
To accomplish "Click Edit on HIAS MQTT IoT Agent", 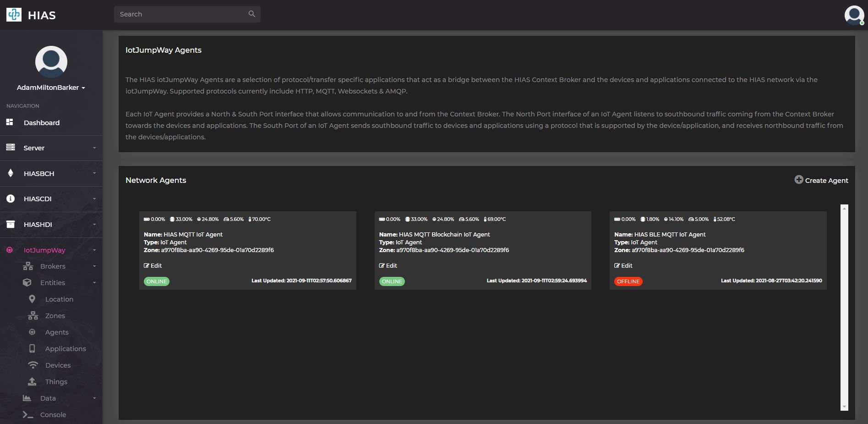I will tap(153, 265).
